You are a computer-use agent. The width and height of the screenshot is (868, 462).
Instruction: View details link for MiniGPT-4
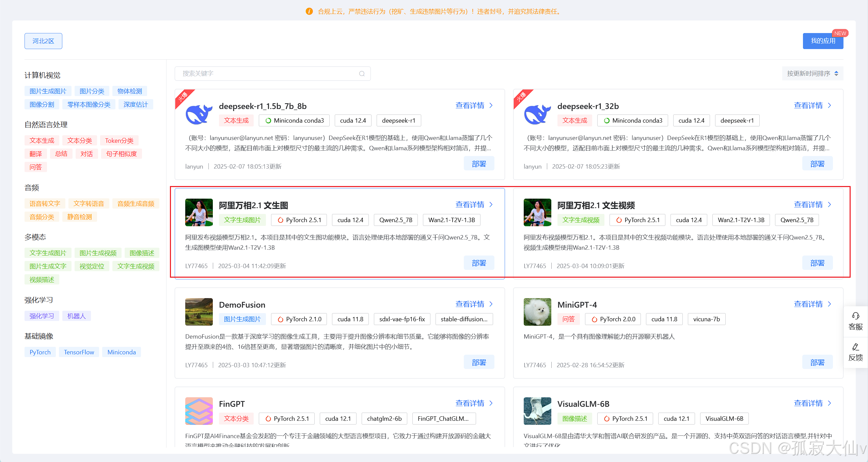[x=808, y=304]
